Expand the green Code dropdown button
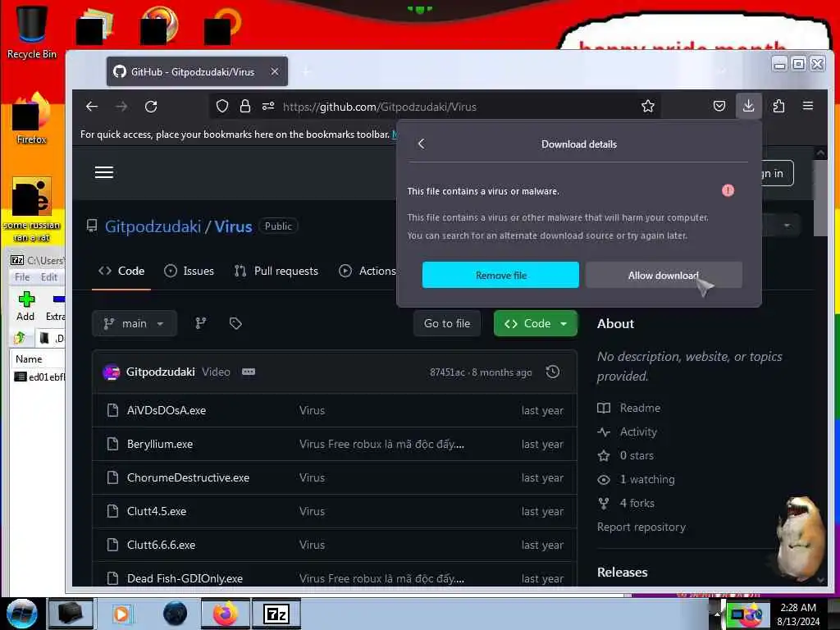Image resolution: width=840 pixels, height=630 pixels. (x=535, y=323)
